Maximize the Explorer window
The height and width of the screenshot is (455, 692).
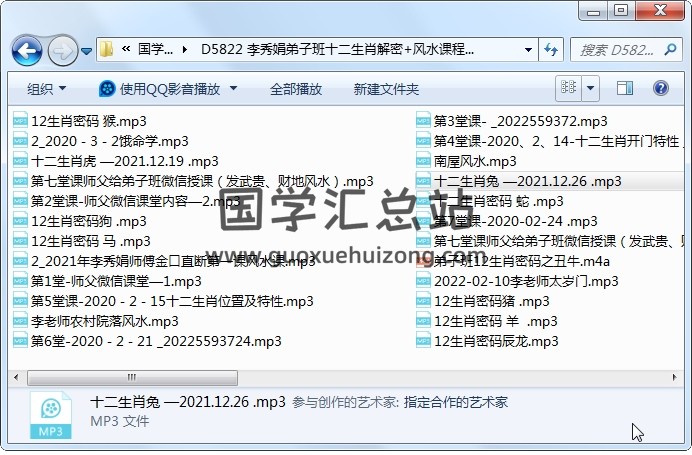pos(621,10)
